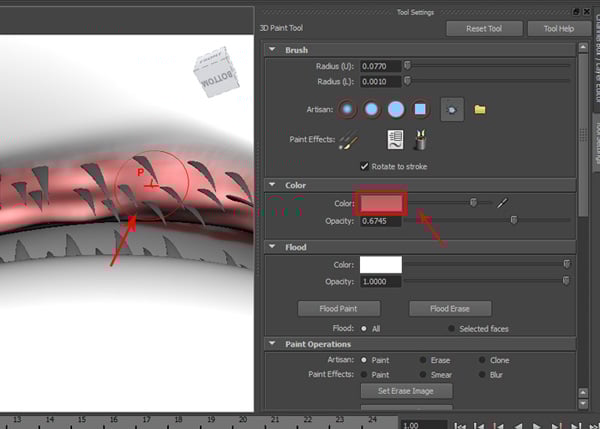This screenshot has width=600, height=429.
Task: Choose the Artisan Clone operation
Action: coord(482,360)
